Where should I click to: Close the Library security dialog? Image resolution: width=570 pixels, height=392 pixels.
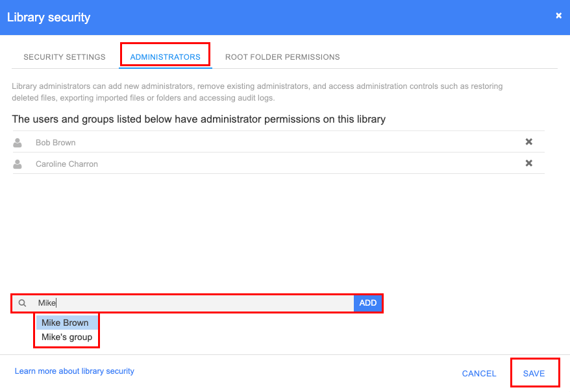point(558,16)
